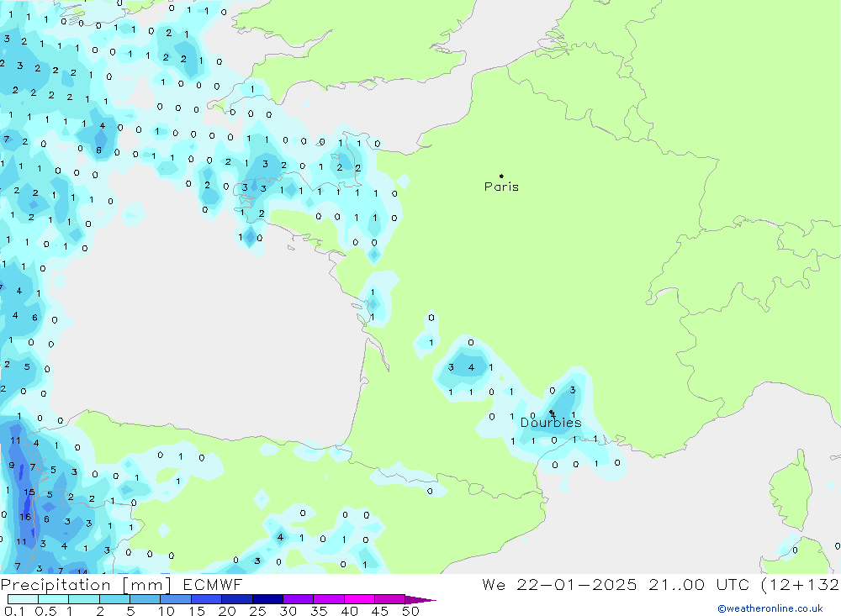The width and height of the screenshot is (841, 616).
Task: Select the palest 0.1–0.5 mm legend swatch
Action: pyautogui.click(x=23, y=599)
